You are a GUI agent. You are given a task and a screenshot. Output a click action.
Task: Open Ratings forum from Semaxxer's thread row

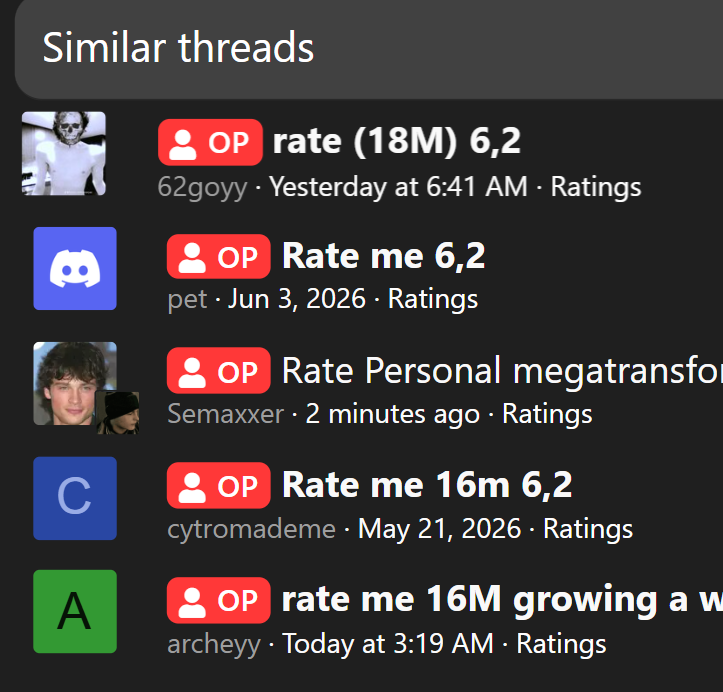[x=547, y=414]
